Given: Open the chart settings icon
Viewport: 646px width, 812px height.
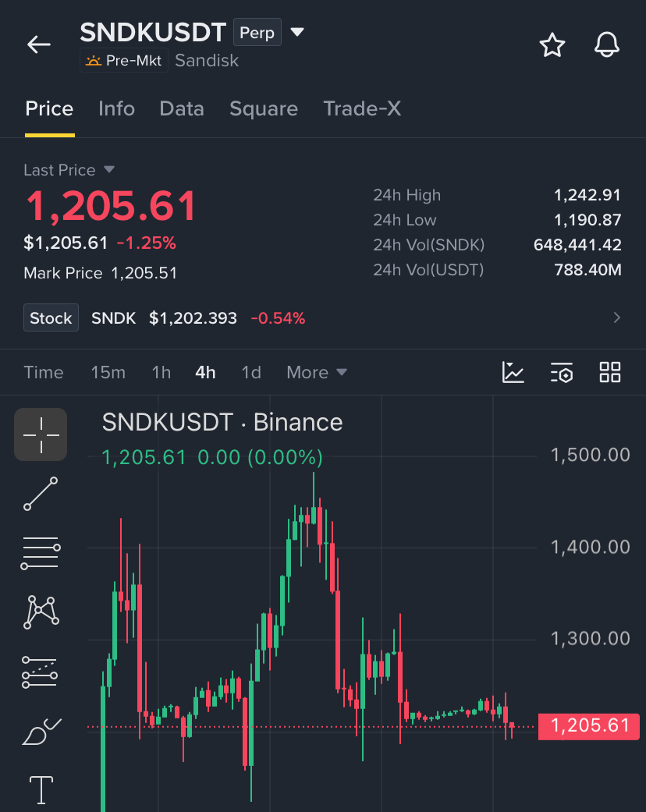Looking at the screenshot, I should tap(562, 372).
